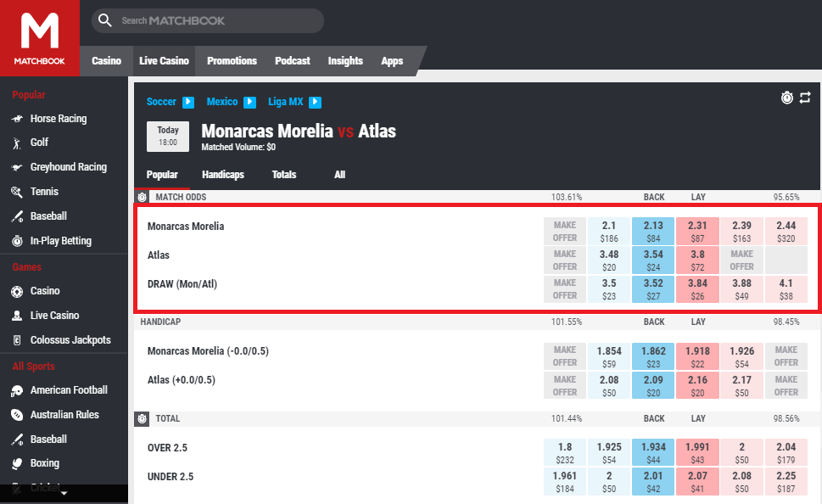Click the swap arrows icon in event header
The width and height of the screenshot is (822, 504).
tap(805, 98)
